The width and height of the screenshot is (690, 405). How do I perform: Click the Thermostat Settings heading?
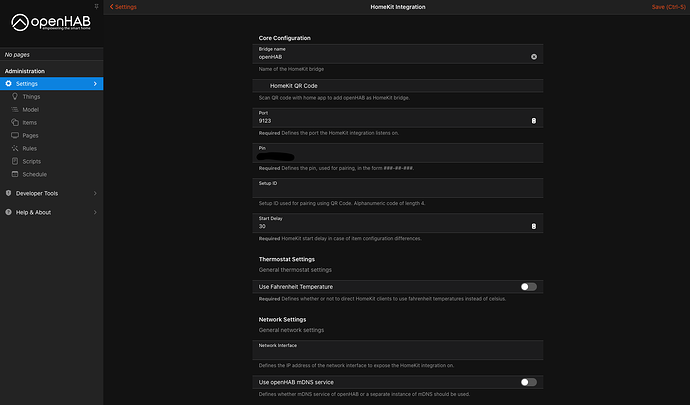pos(286,259)
